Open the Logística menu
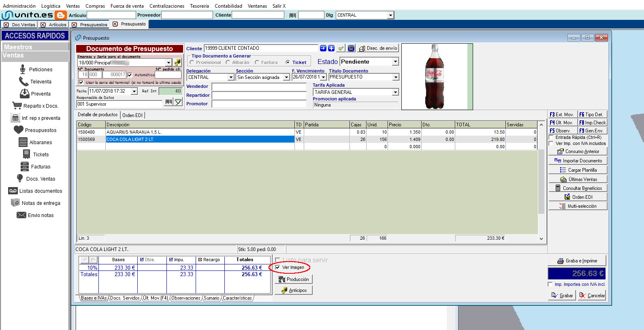Viewport: 644px width, 330px height. [51, 6]
